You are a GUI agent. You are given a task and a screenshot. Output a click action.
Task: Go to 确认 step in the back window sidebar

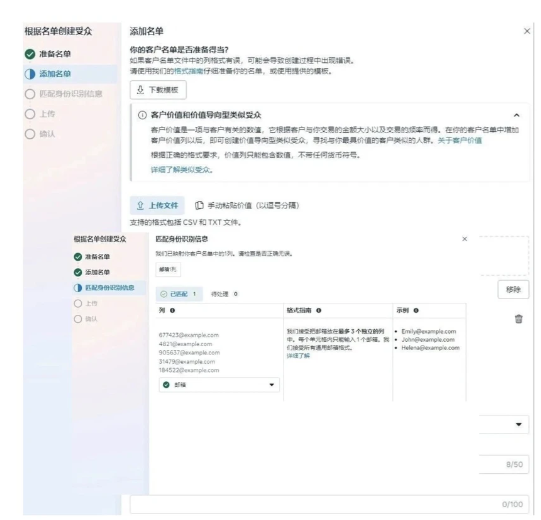point(40,134)
